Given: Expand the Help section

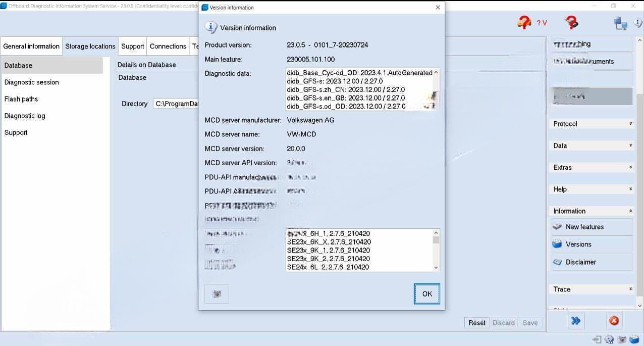Looking at the screenshot, I should pyautogui.click(x=592, y=189).
